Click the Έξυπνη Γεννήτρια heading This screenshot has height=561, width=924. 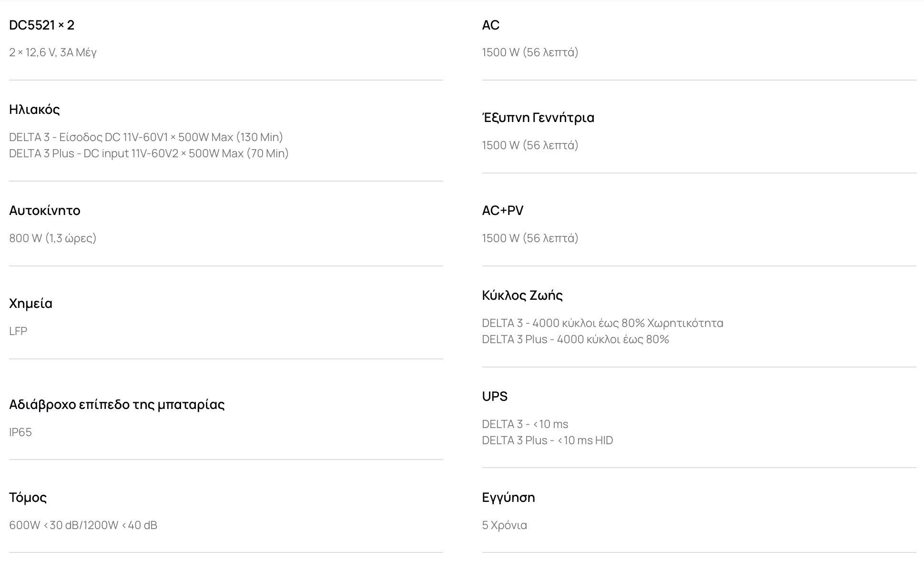pyautogui.click(x=538, y=118)
